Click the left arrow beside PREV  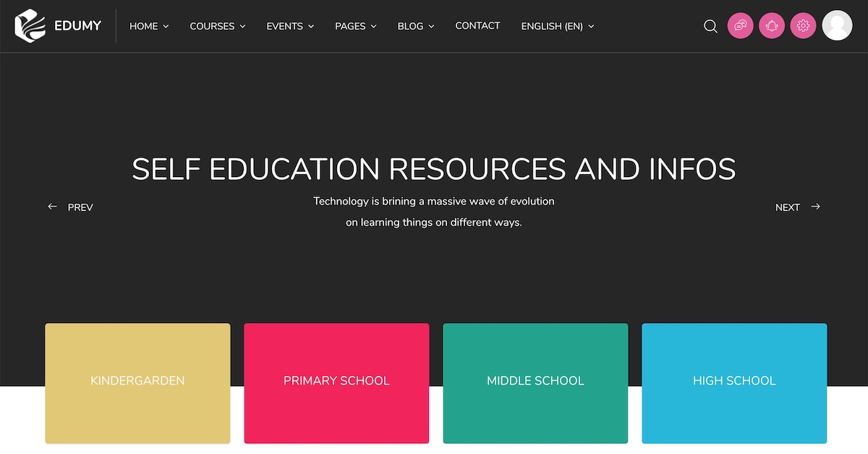click(x=52, y=207)
